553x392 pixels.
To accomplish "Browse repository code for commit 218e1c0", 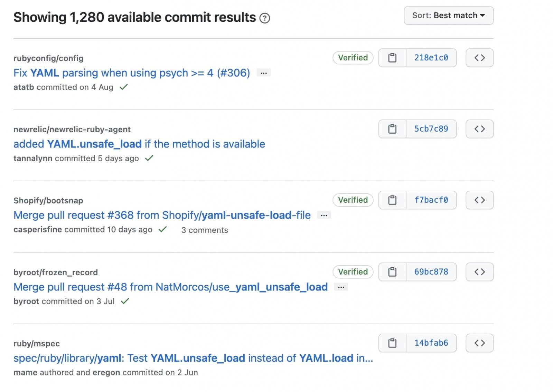I will pos(479,58).
